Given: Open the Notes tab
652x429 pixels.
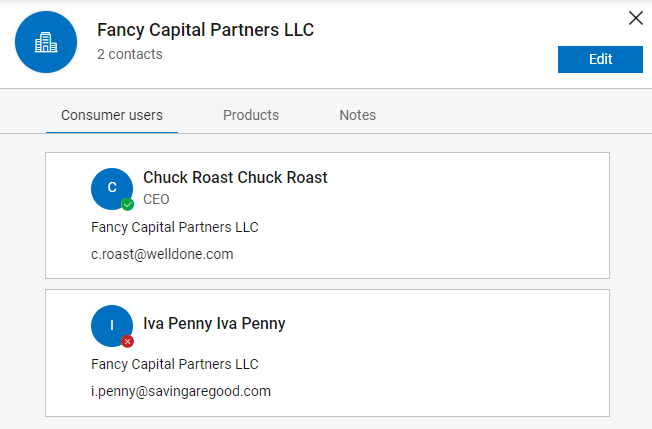Looking at the screenshot, I should tap(358, 115).
